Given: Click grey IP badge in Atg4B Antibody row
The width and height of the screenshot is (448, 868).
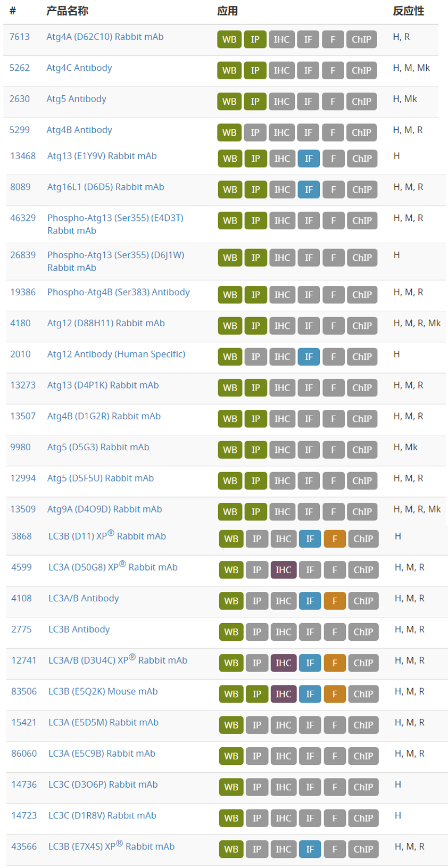Looking at the screenshot, I should 255,132.
